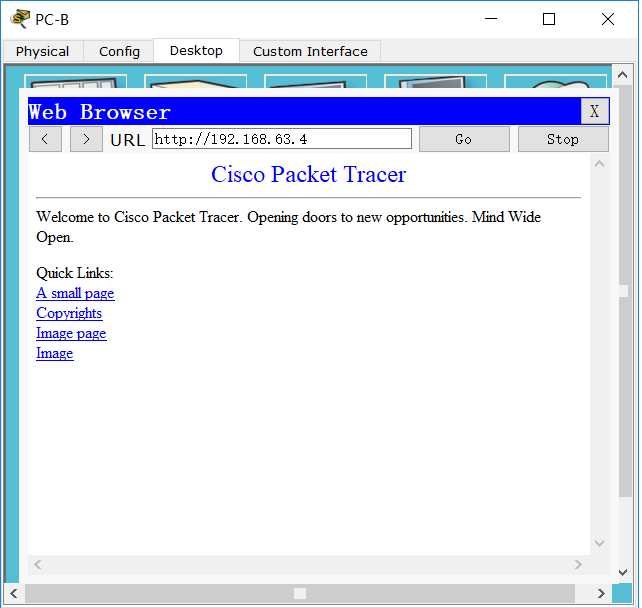Click the Welcome to Cisco Packet Tracer paragraph
The width and height of the screenshot is (642, 608).
(x=288, y=227)
